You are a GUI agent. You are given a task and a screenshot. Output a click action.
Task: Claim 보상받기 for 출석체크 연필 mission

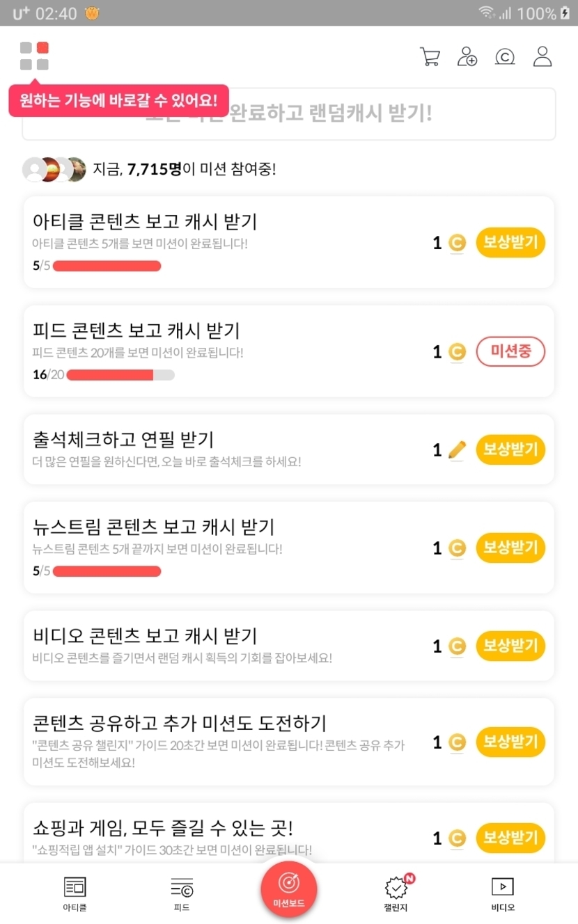(x=510, y=450)
